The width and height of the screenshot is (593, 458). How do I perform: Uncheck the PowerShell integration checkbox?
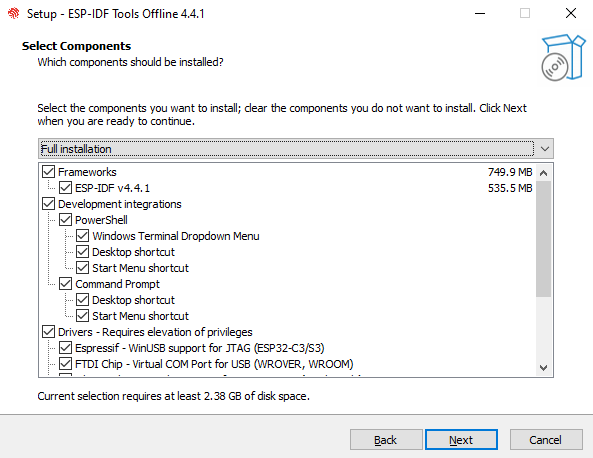(x=65, y=220)
